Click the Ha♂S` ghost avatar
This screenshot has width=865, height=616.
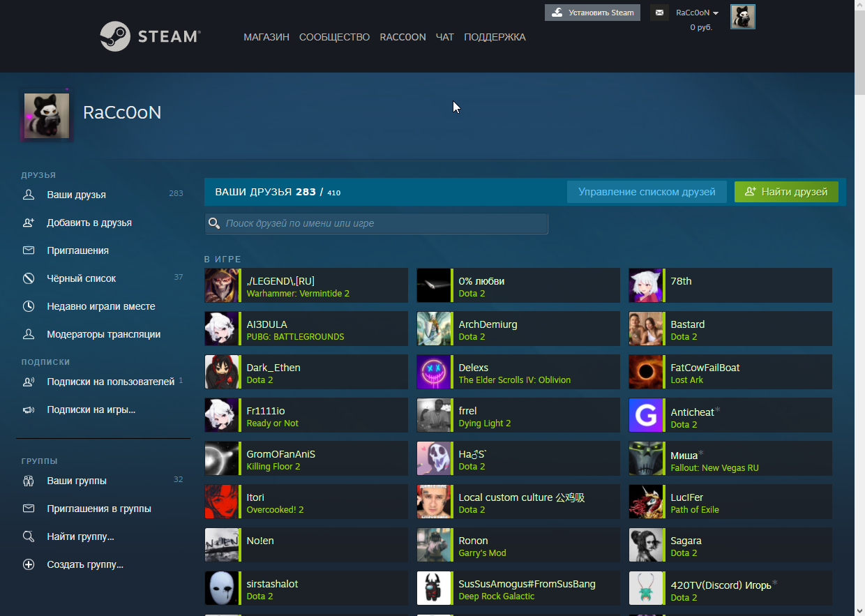coord(434,458)
